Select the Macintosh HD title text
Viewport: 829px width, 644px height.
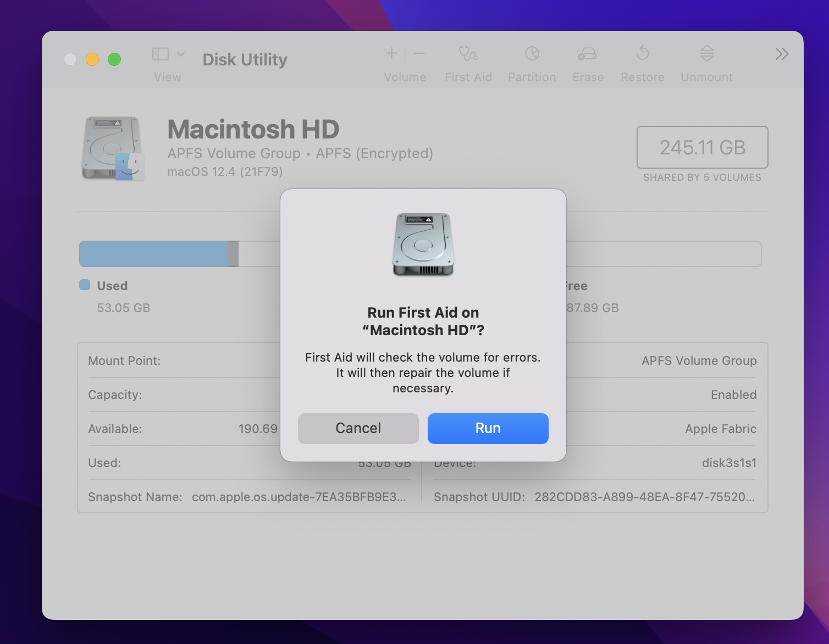253,129
